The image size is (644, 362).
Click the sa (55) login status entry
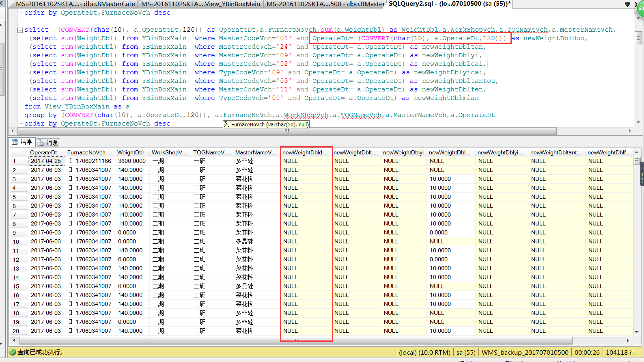[x=466, y=352]
